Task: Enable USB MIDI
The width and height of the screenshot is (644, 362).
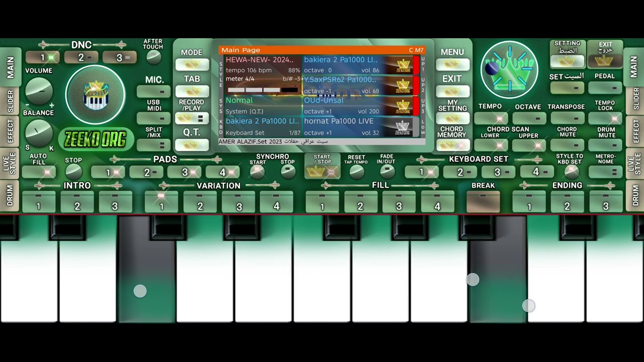Action: pos(153,118)
